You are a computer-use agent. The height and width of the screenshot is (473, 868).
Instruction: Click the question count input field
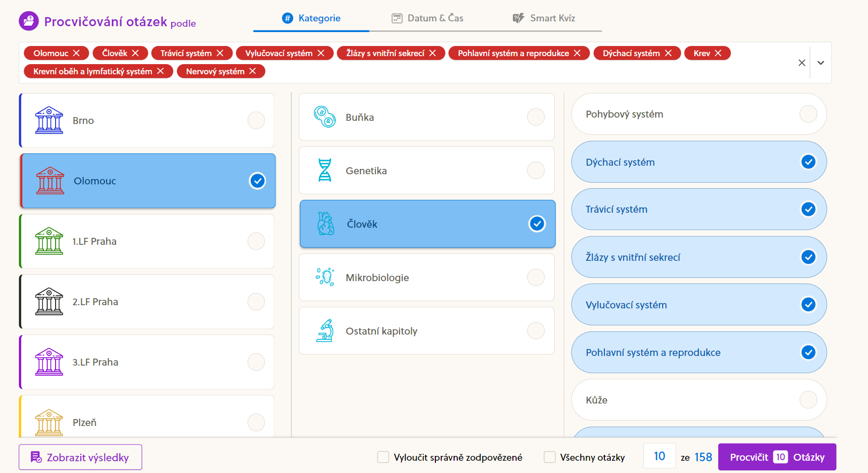[x=659, y=456]
